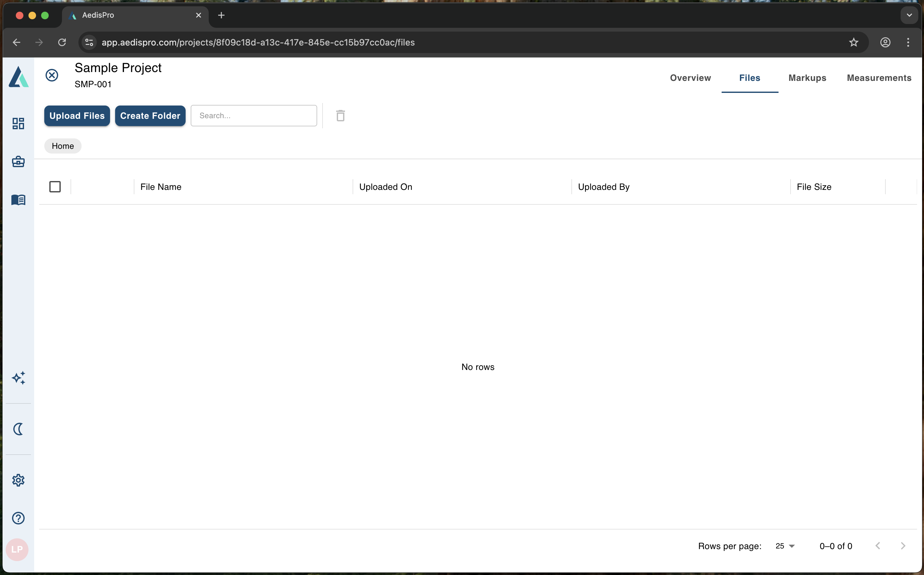This screenshot has height=575, width=924.
Task: Open the dashboard grid icon in sidebar
Action: click(x=18, y=123)
